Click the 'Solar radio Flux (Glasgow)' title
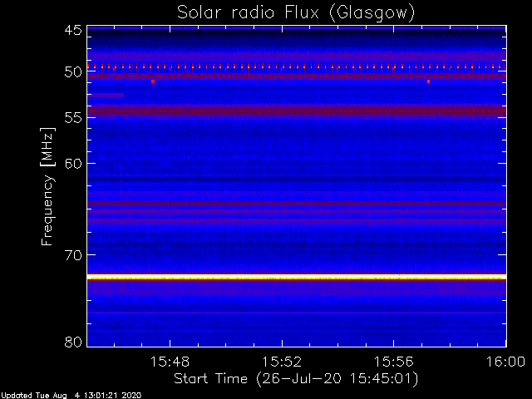532x399 pixels. tap(296, 13)
